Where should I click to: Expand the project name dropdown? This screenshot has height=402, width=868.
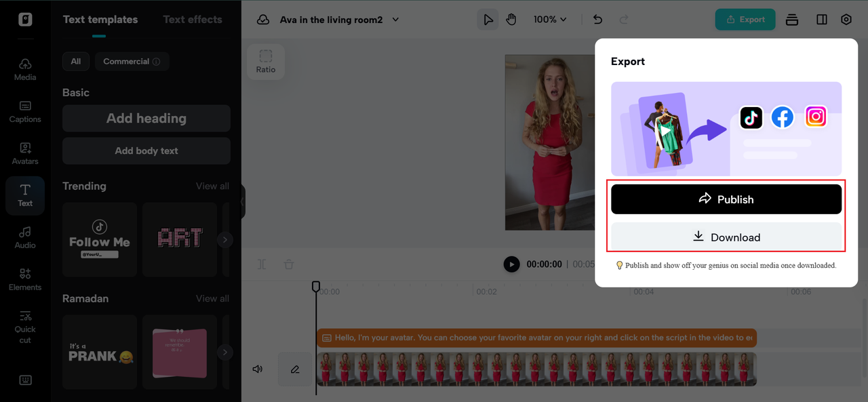point(396,20)
